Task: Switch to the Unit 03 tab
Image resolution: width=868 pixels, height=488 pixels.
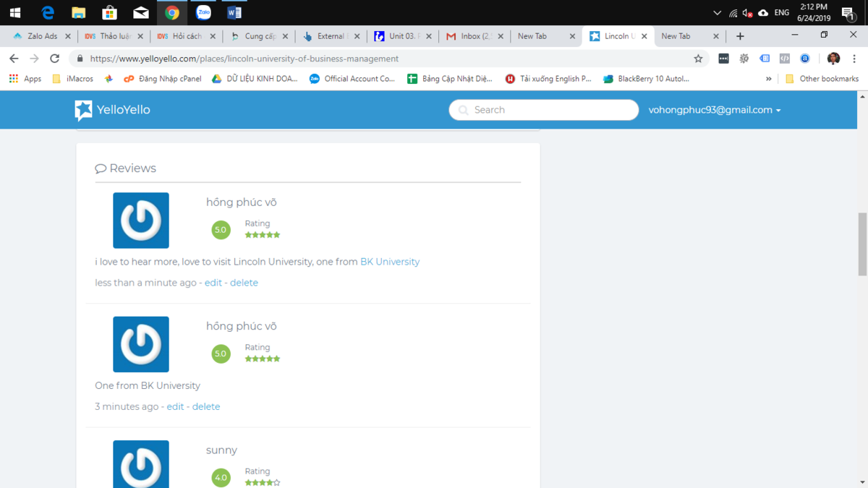Action: pyautogui.click(x=402, y=36)
